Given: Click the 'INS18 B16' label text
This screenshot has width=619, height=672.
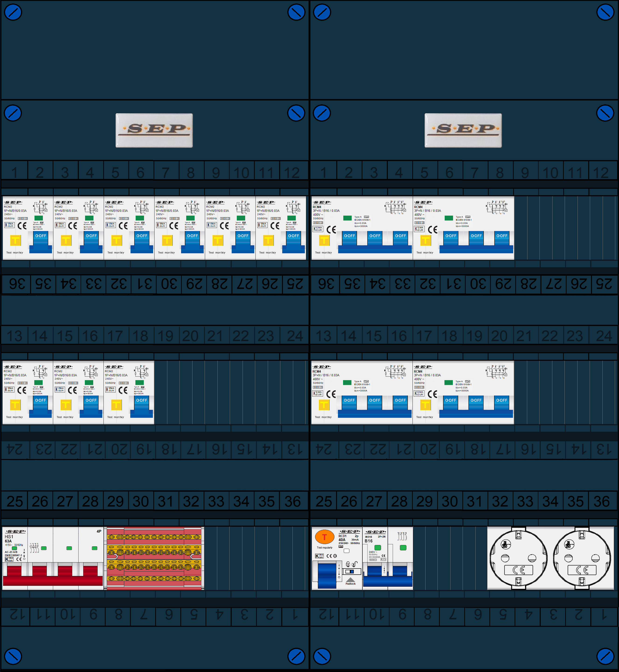Looking at the screenshot, I should click(368, 539).
